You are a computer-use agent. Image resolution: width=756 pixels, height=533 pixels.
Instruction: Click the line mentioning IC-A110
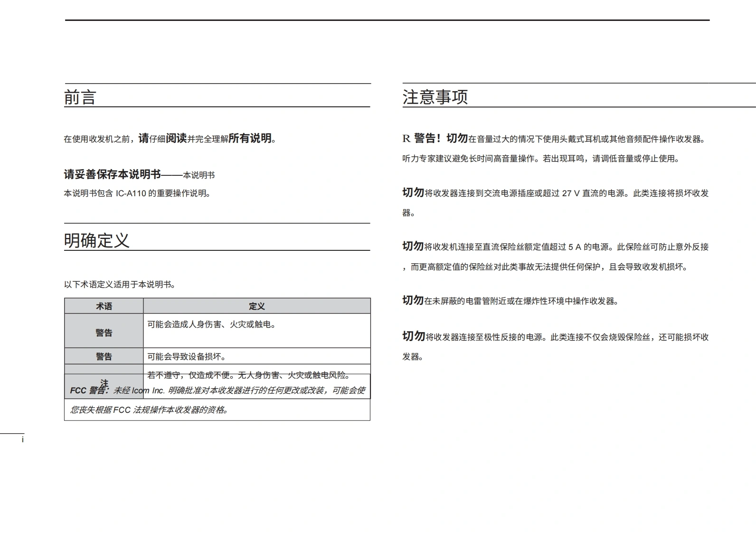point(137,193)
